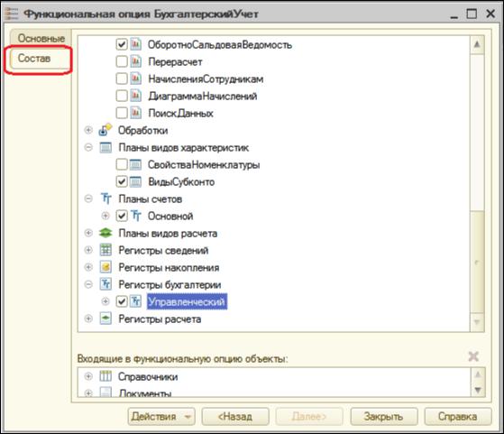Open help with the Справка button
This screenshot has width=504, height=434.
click(x=458, y=416)
